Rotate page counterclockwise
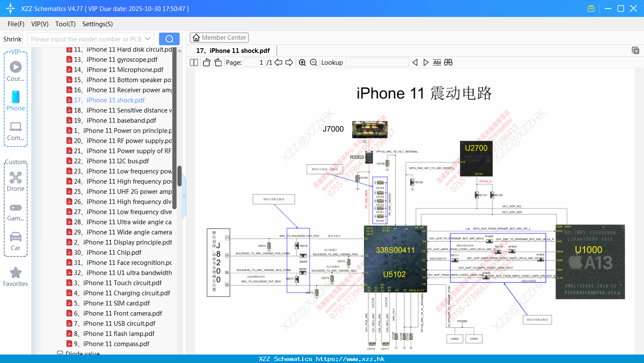The image size is (644, 363). 206,62
